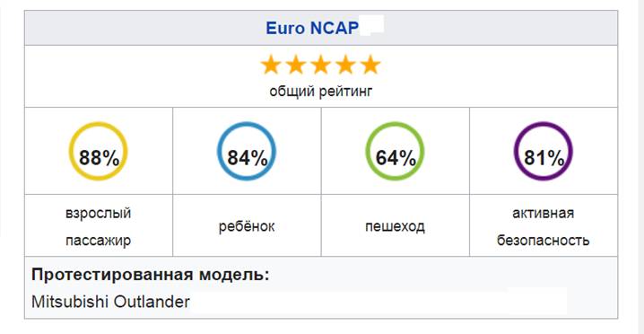
Task: Click the 'активная безопасность' label cell
Action: [x=544, y=225]
